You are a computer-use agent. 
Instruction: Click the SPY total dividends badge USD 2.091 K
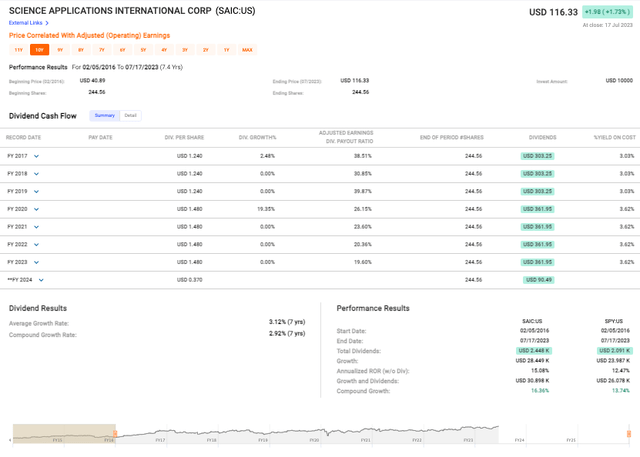click(615, 351)
